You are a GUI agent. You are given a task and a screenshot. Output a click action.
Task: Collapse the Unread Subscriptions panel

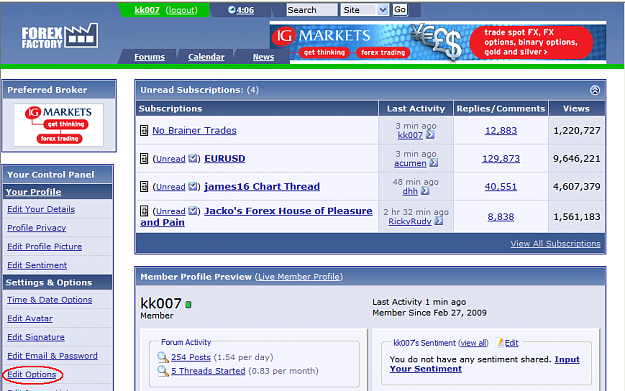click(x=595, y=90)
